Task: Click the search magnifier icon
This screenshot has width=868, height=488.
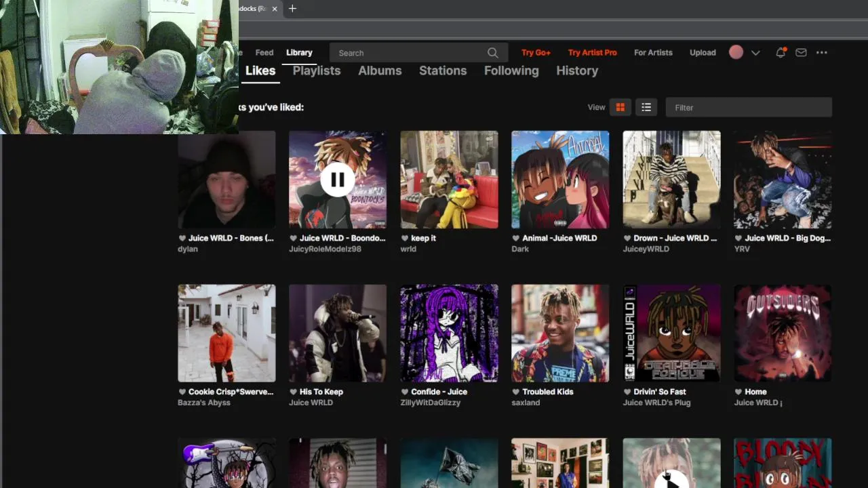Action: point(493,53)
